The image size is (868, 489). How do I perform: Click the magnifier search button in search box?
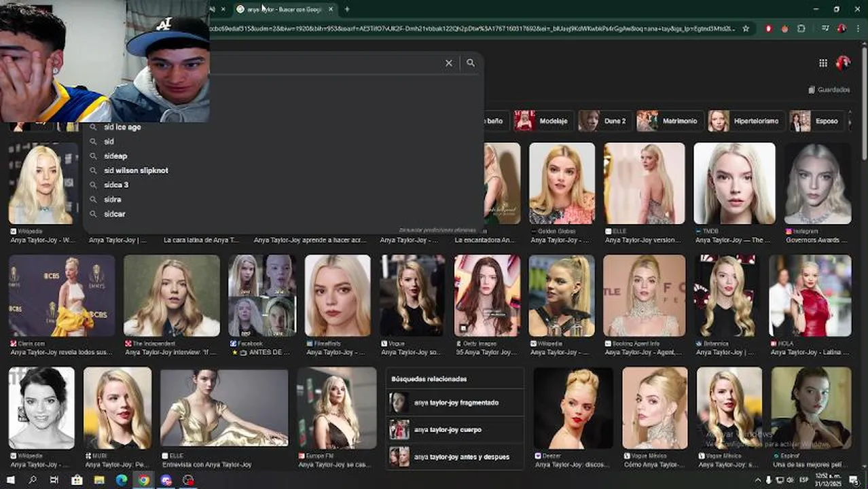471,62
